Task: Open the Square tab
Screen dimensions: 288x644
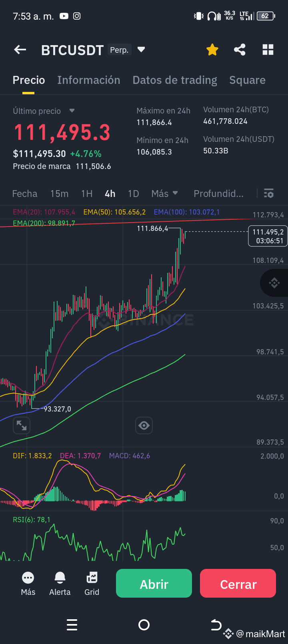Action: pyautogui.click(x=247, y=80)
